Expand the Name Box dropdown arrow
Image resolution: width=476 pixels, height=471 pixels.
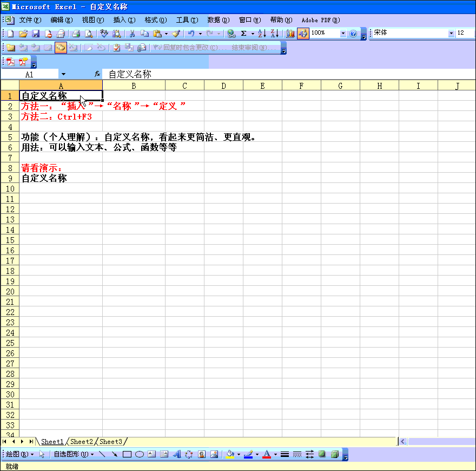pyautogui.click(x=63, y=74)
